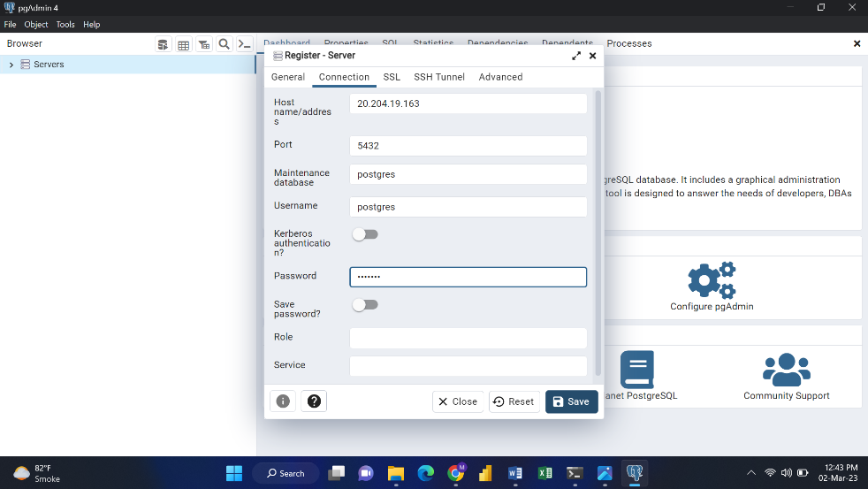Screen dimensions: 868x489
Task: Close the Register - Server dialog X
Action: (x=592, y=56)
